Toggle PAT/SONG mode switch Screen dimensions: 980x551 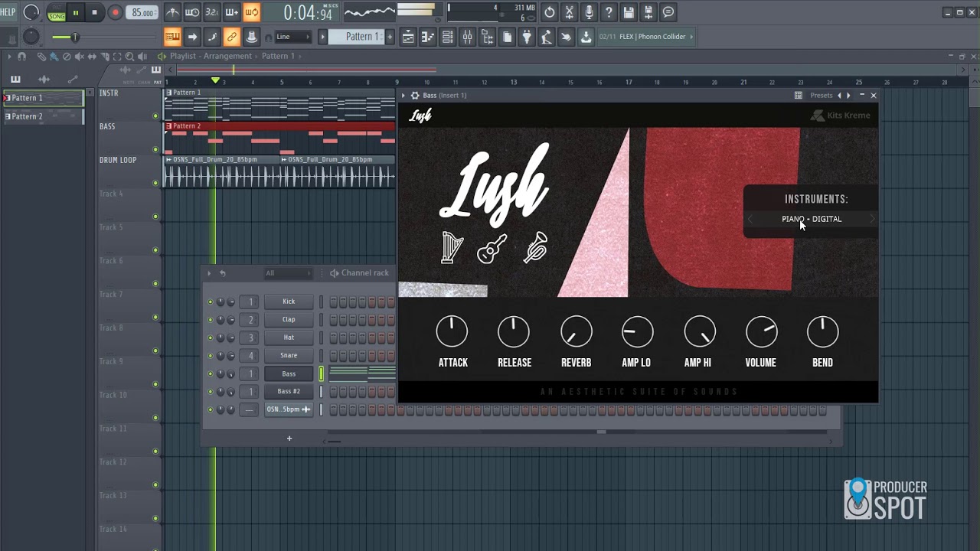[x=57, y=13]
